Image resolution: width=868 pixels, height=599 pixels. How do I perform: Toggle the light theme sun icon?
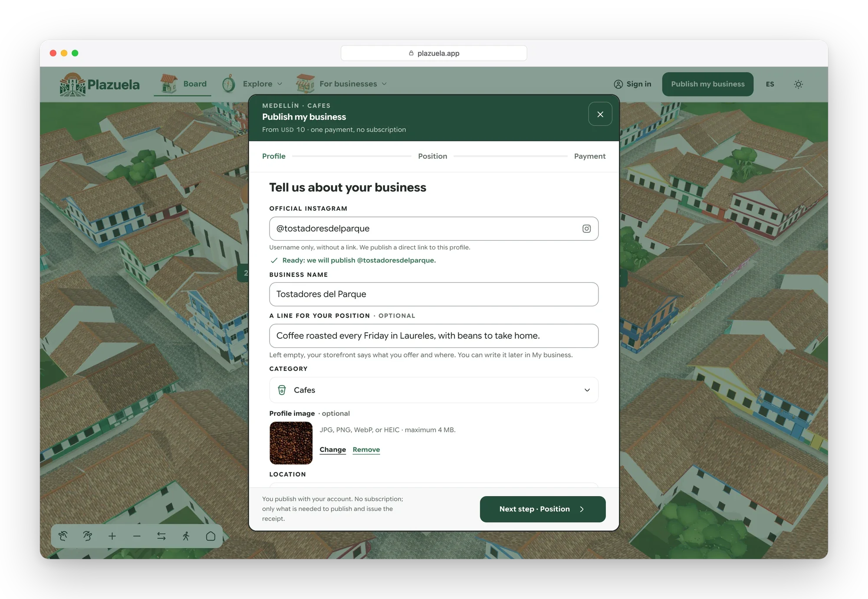coord(798,84)
